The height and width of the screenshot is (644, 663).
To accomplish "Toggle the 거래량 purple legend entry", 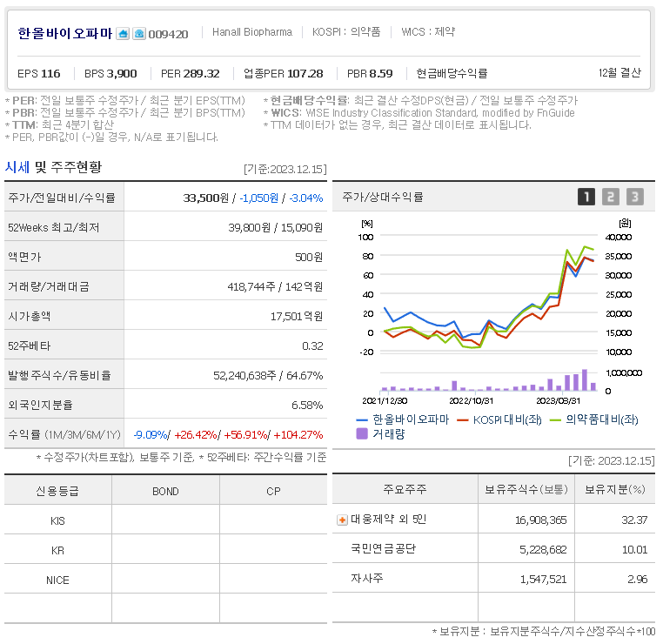I will tap(380, 434).
